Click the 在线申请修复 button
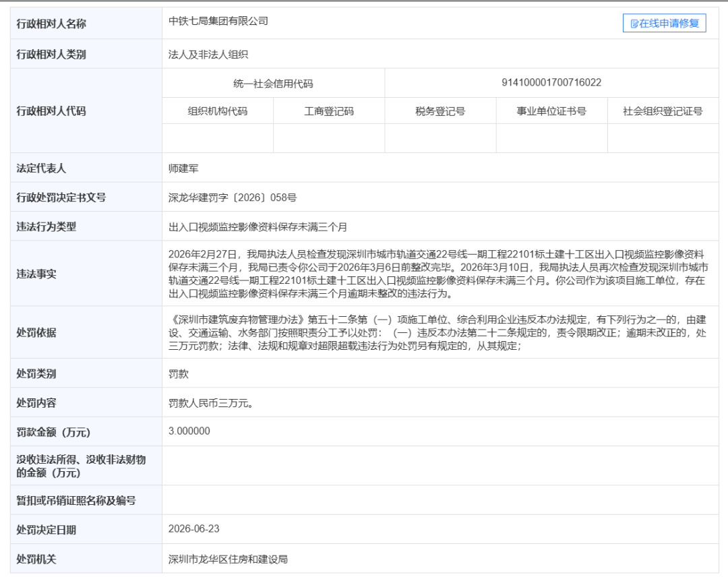The height and width of the screenshot is (577, 728). coord(664,23)
